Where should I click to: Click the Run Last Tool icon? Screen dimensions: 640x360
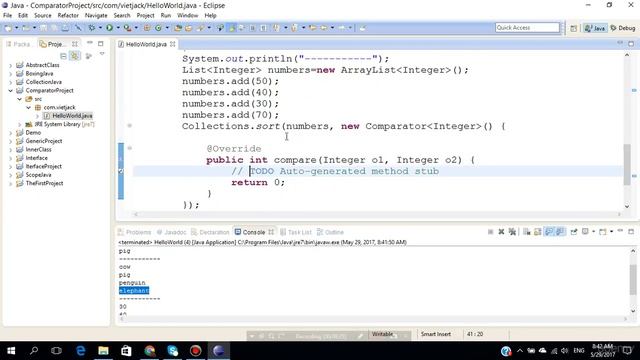[x=127, y=28]
